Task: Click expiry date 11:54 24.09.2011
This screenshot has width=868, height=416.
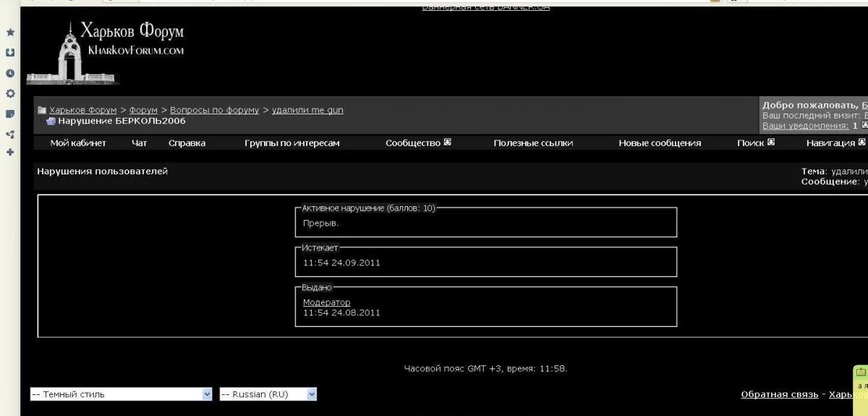Action: click(341, 263)
